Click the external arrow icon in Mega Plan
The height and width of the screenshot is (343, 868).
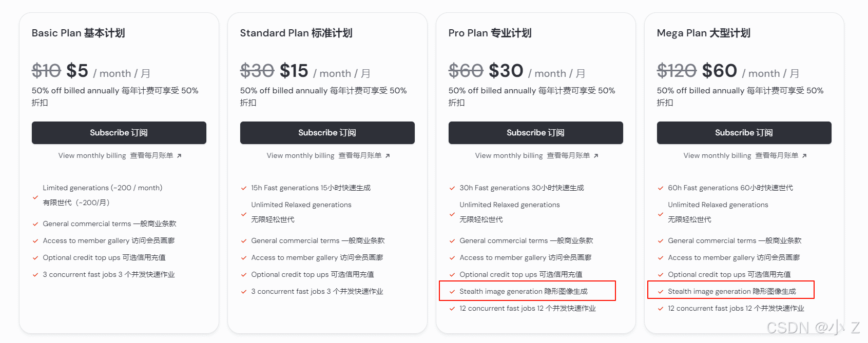click(x=804, y=156)
